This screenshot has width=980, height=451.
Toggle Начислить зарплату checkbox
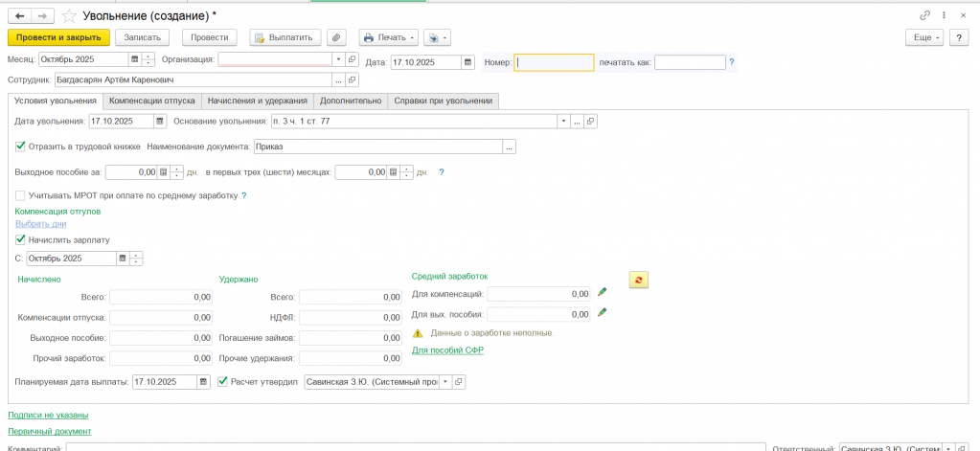[x=20, y=239]
